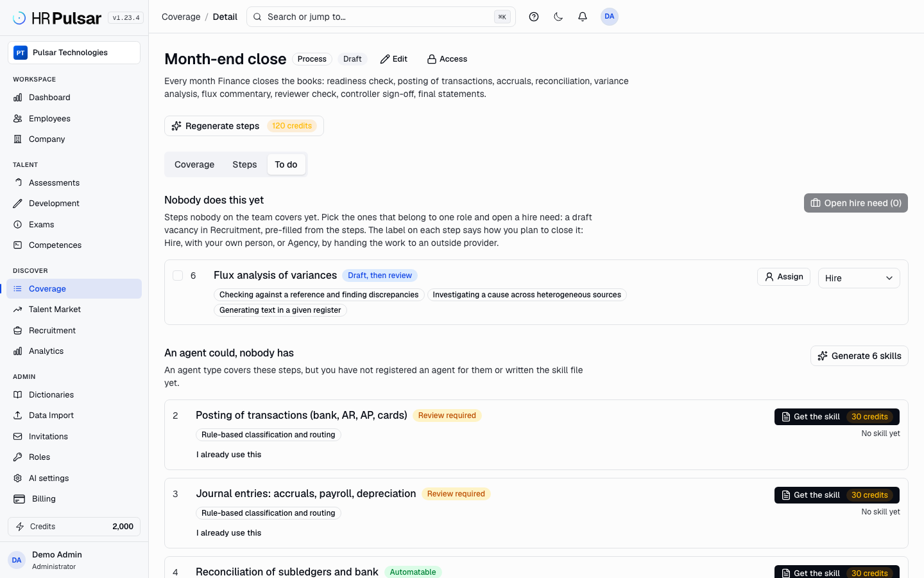Image resolution: width=924 pixels, height=578 pixels.
Task: Click the Credits lightning bolt icon
Action: [x=20, y=527]
